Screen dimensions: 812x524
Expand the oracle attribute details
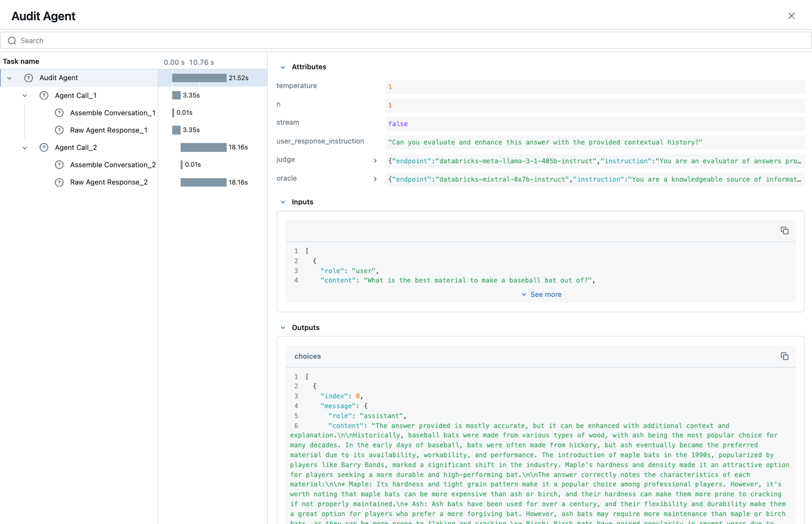(375, 179)
